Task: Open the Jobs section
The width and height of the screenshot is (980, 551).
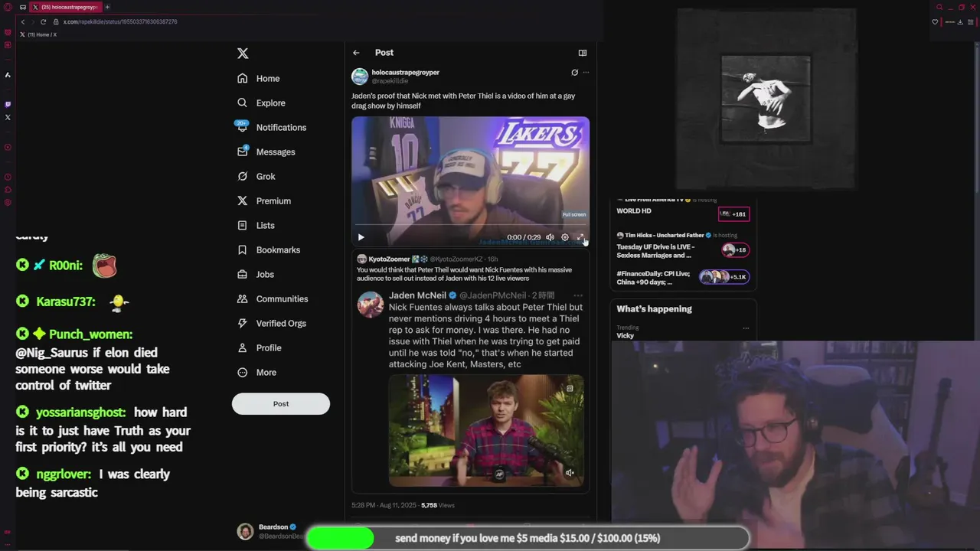Action: pos(255,274)
